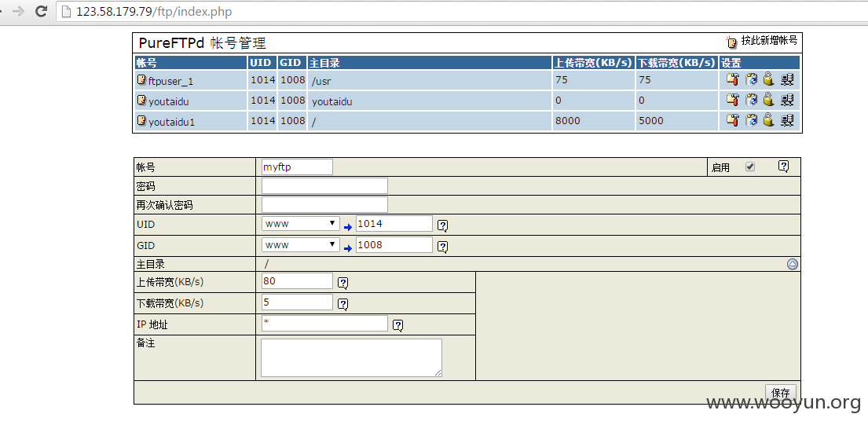The image size is (868, 425).
Task: Click help icon beside UID field
Action: [443, 225]
